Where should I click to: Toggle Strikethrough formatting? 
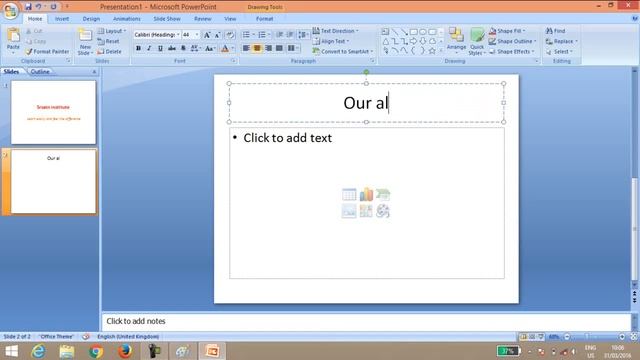[x=172, y=48]
